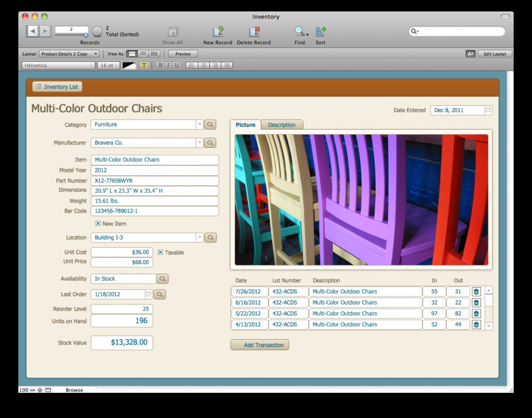Search by Last Order magnifier button
This screenshot has height=418, width=532.
160,295
